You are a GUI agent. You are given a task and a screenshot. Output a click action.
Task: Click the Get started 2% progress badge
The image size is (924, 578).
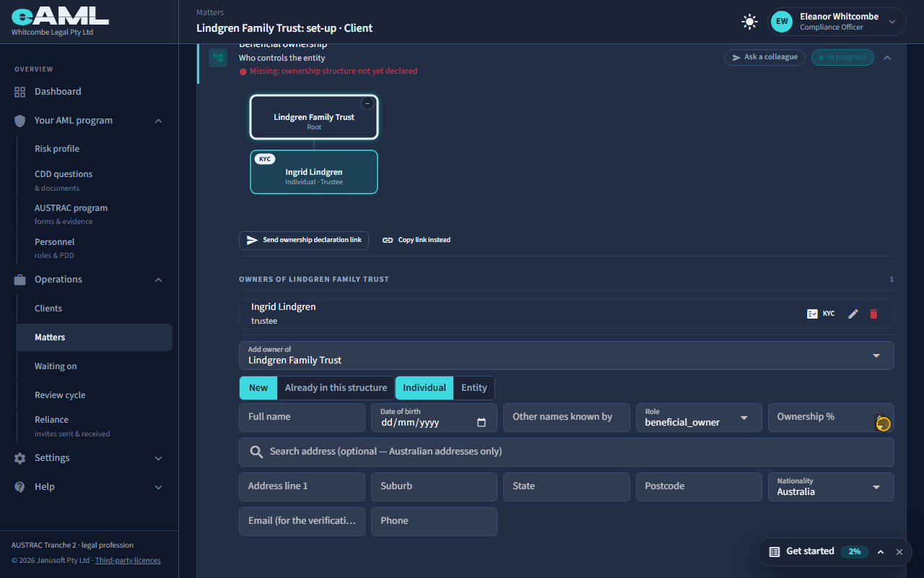point(855,551)
